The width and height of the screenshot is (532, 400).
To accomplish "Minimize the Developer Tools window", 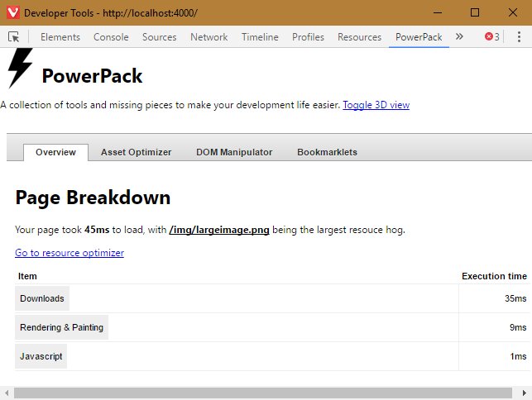I will [x=438, y=13].
